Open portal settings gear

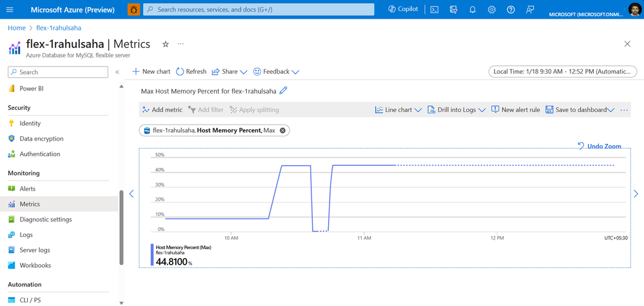pyautogui.click(x=492, y=10)
